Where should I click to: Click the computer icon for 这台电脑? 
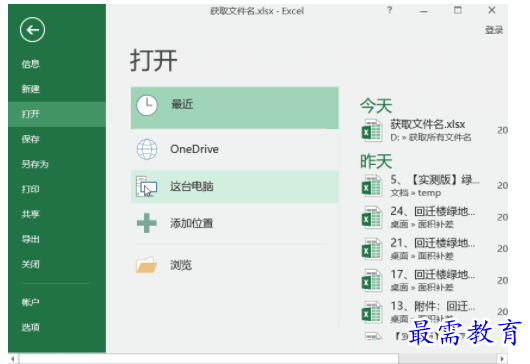[146, 186]
